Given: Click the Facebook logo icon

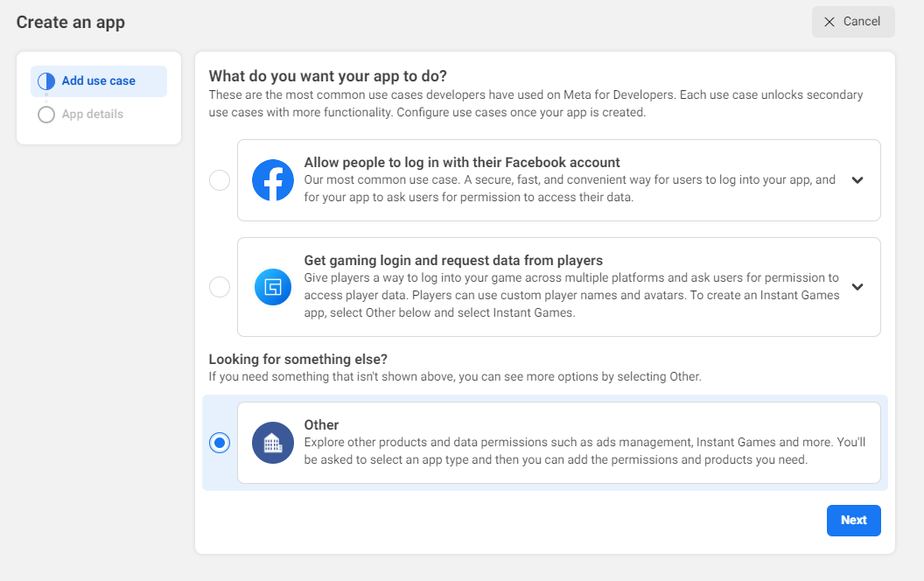Looking at the screenshot, I should click(273, 180).
